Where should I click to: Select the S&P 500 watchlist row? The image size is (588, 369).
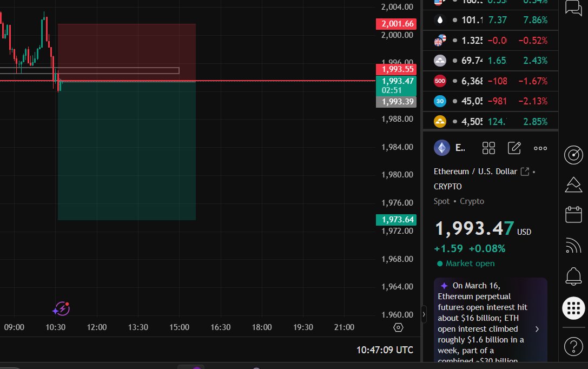(491, 81)
